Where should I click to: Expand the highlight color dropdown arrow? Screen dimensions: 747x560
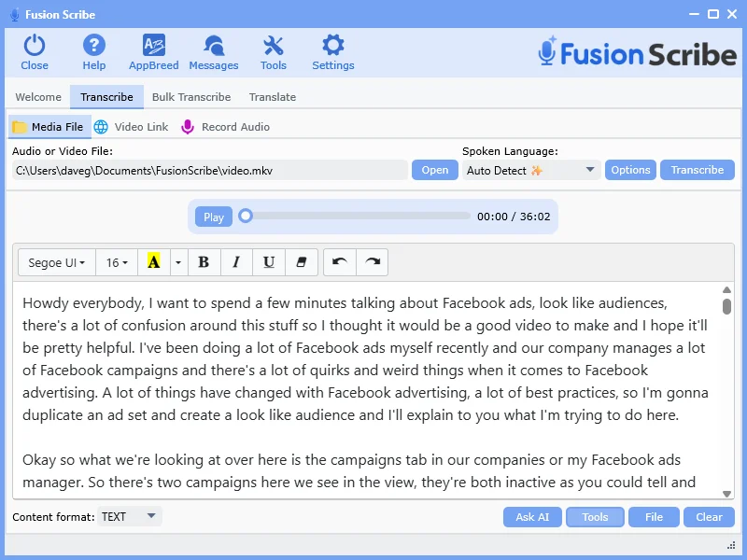(x=178, y=262)
